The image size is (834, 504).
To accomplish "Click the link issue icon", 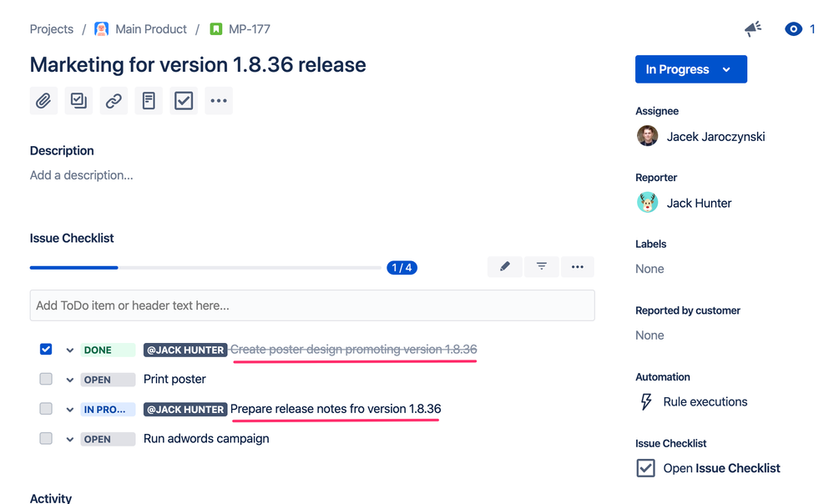I will point(114,100).
